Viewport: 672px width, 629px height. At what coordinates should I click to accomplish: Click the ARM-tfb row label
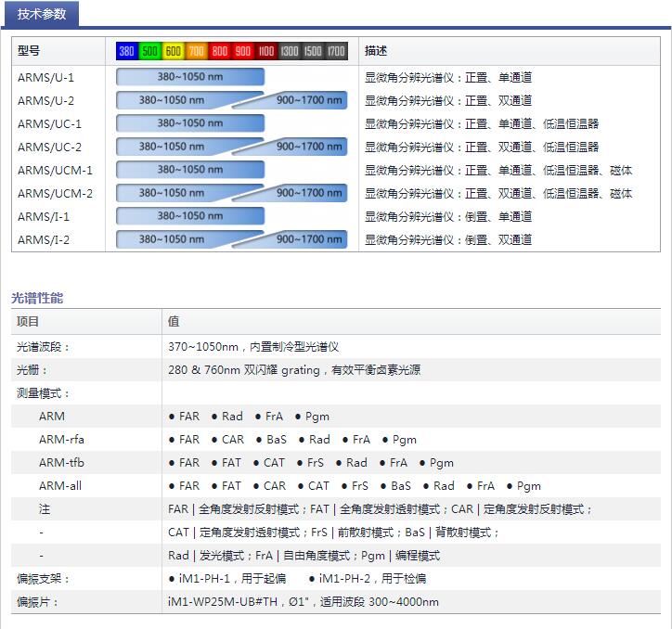tap(61, 462)
